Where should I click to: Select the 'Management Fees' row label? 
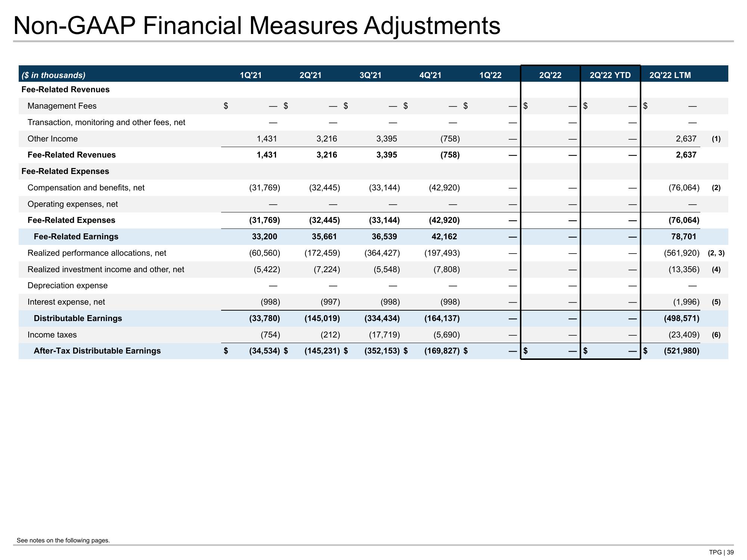(x=62, y=106)
